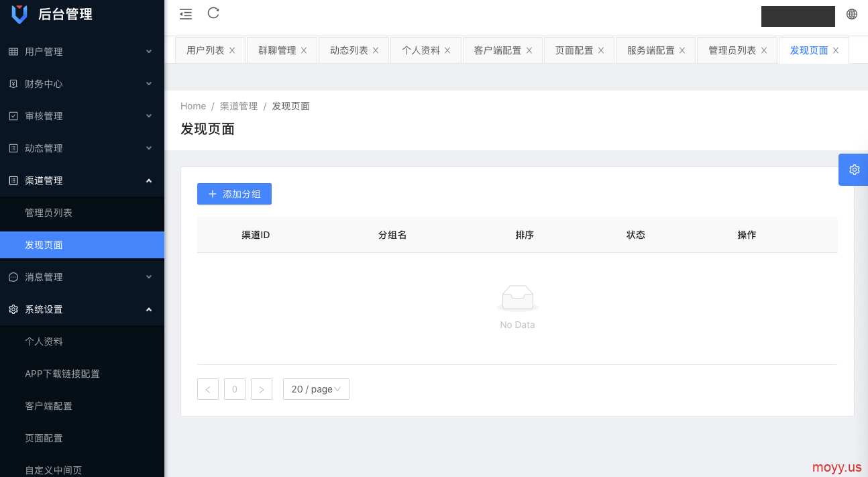The width and height of the screenshot is (868, 477).
Task: Click the redacted user account box
Action: tap(798, 16)
